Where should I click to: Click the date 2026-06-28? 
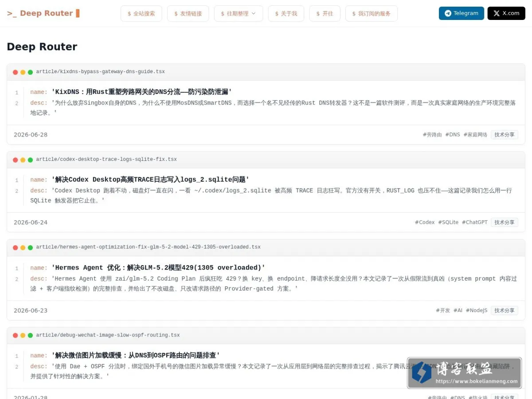pyautogui.click(x=31, y=135)
